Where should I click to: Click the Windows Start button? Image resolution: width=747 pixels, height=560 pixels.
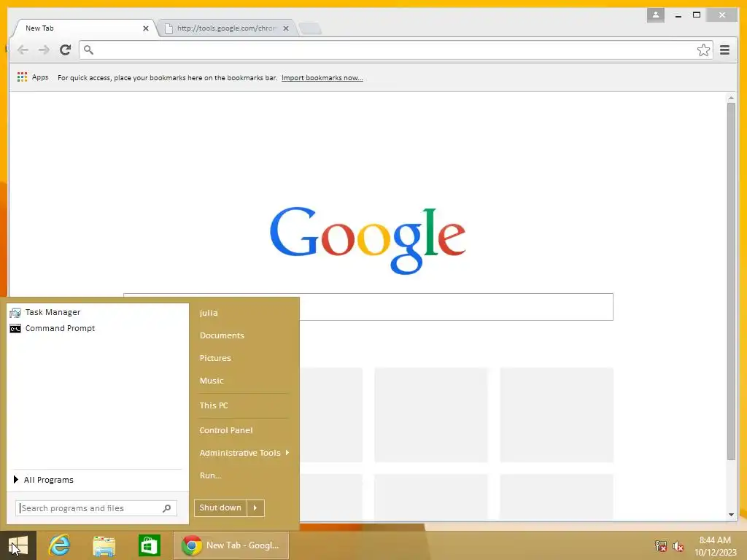(18, 545)
